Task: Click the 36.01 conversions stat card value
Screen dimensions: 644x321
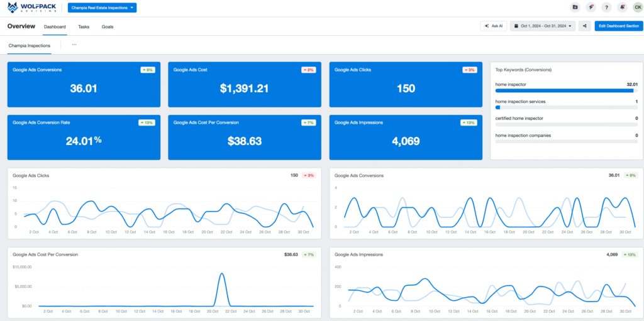Action: pyautogui.click(x=84, y=88)
